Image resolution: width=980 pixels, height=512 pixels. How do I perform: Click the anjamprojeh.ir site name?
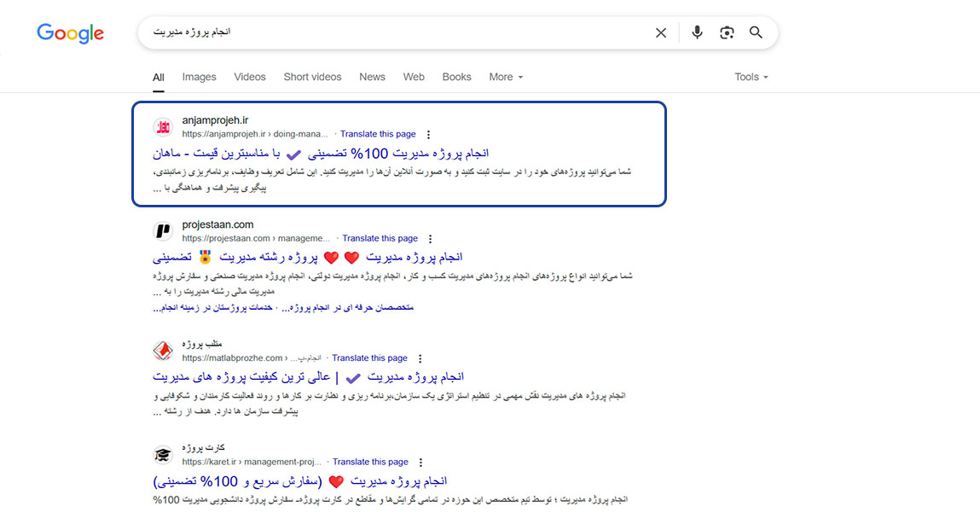coord(215,120)
